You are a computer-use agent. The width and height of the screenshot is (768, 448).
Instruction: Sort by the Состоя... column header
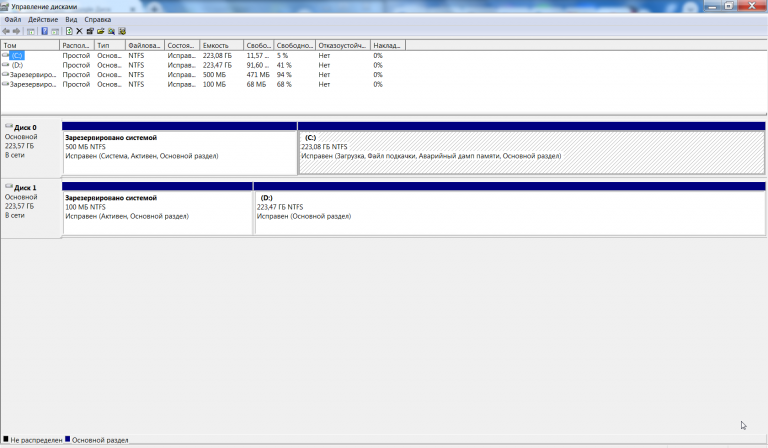182,45
